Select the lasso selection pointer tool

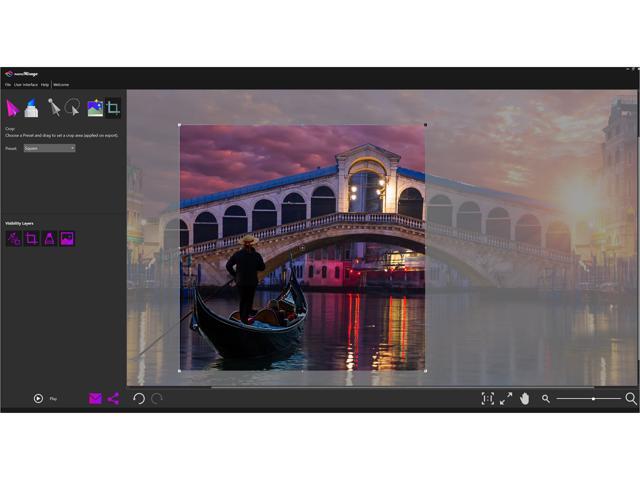tap(73, 108)
